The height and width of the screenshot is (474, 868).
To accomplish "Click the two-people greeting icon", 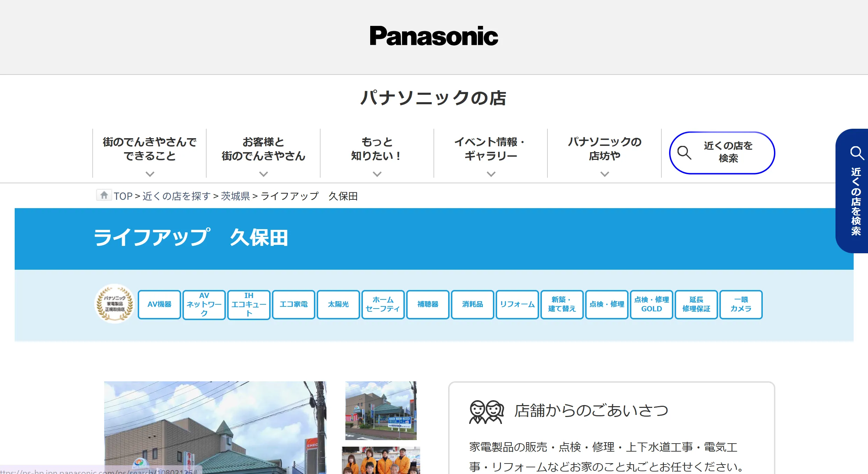I will click(x=486, y=412).
